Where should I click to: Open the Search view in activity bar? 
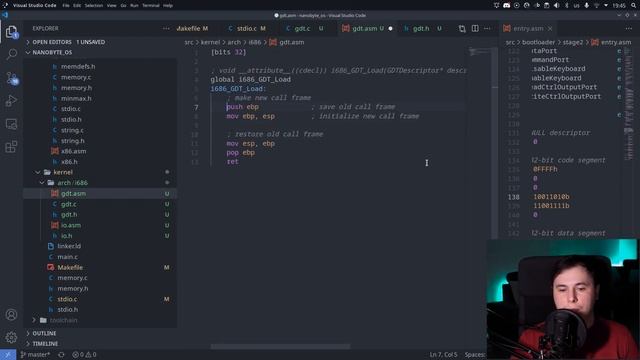coord(11,54)
